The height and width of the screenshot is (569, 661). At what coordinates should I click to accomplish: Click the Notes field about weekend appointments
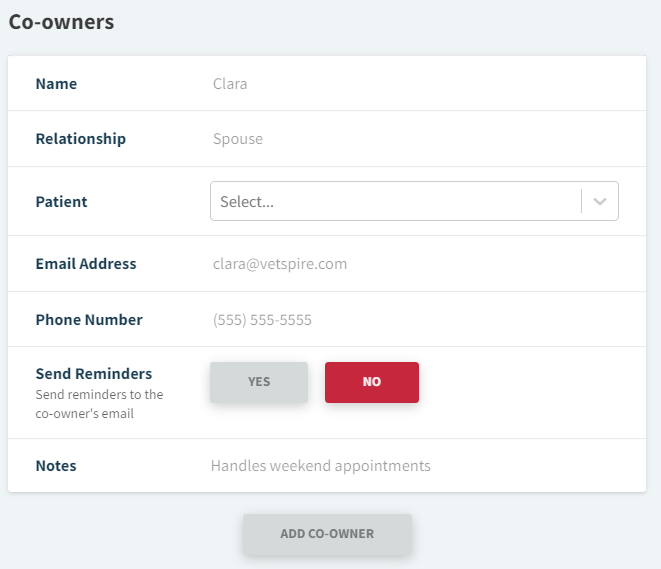point(320,466)
